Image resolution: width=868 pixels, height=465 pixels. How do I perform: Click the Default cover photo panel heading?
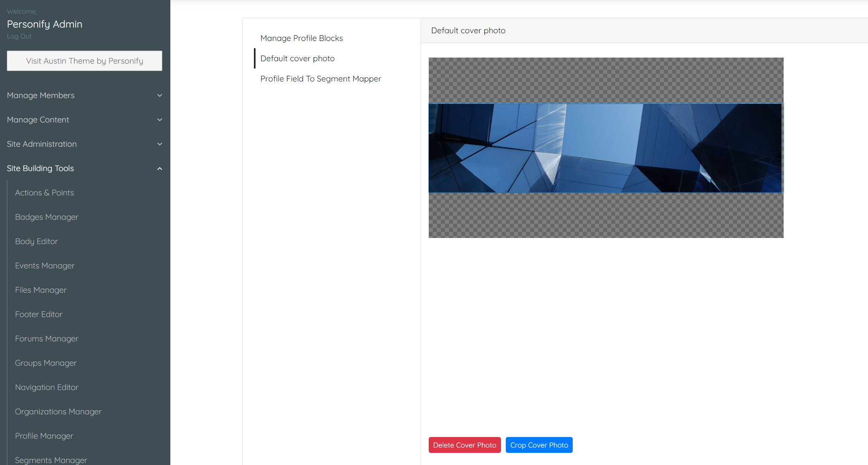tap(468, 30)
